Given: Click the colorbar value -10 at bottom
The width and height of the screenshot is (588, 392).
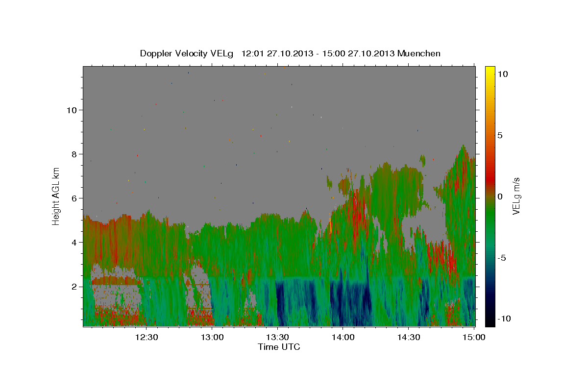Looking at the screenshot, I should pos(503,318).
